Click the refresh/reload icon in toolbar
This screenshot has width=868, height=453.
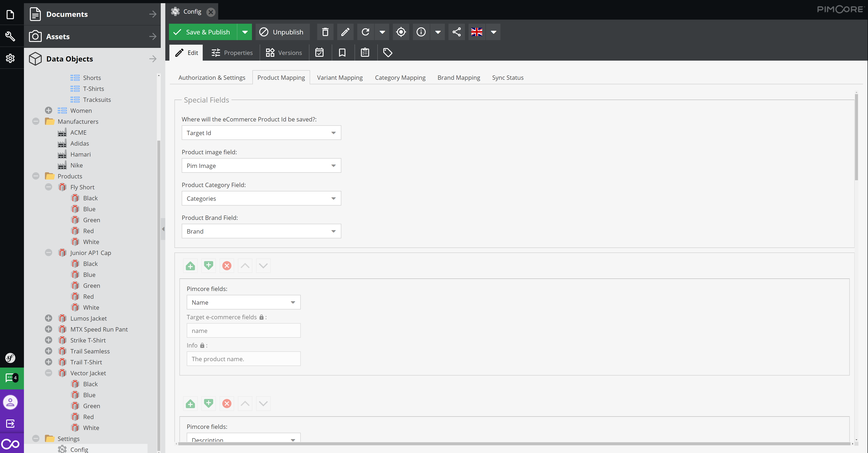point(365,31)
